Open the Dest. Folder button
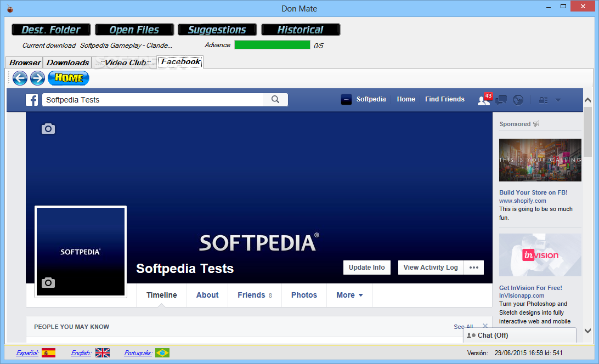Viewport: 599px width, 364px height. pos(51,30)
